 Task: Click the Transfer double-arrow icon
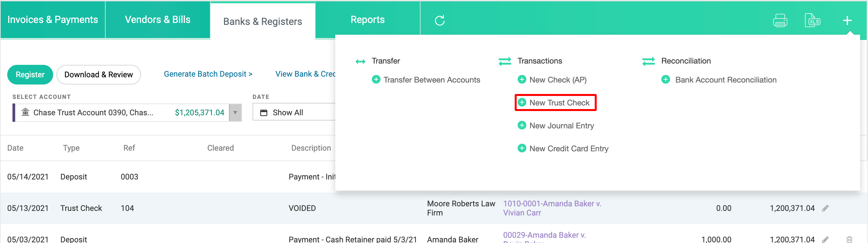(x=360, y=61)
